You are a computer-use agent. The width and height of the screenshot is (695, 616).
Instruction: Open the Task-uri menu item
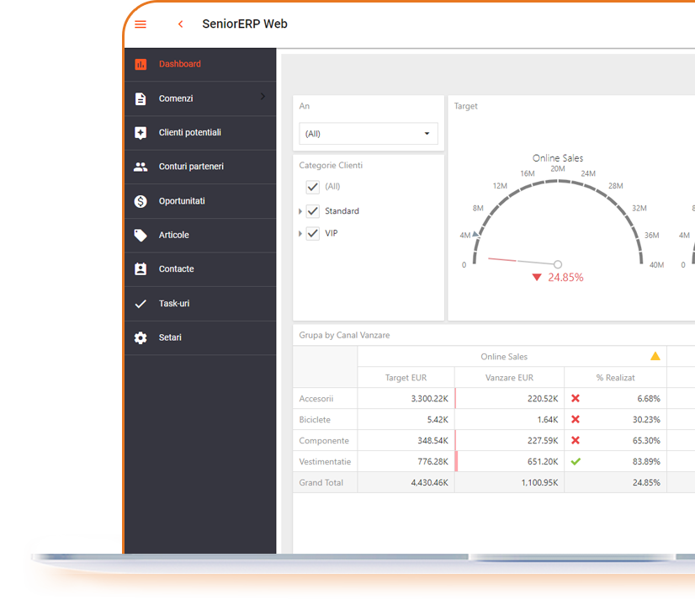point(174,304)
